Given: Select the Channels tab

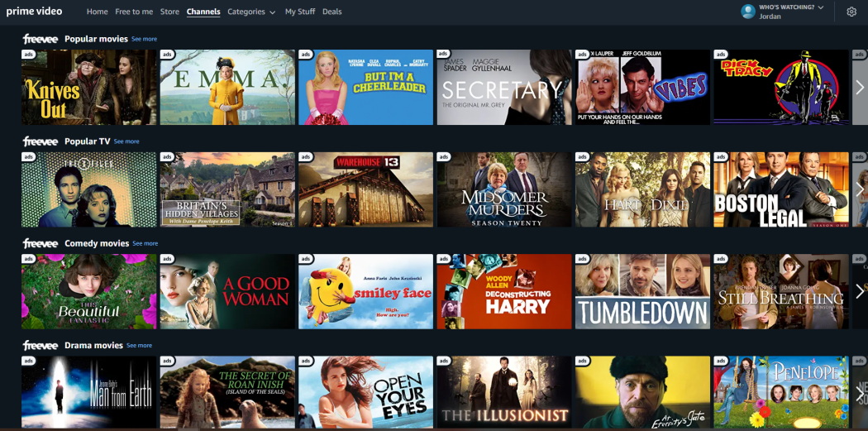Looking at the screenshot, I should (203, 12).
